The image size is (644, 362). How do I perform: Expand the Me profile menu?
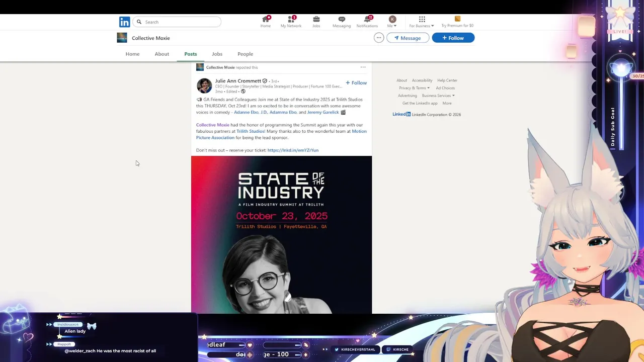(x=392, y=22)
